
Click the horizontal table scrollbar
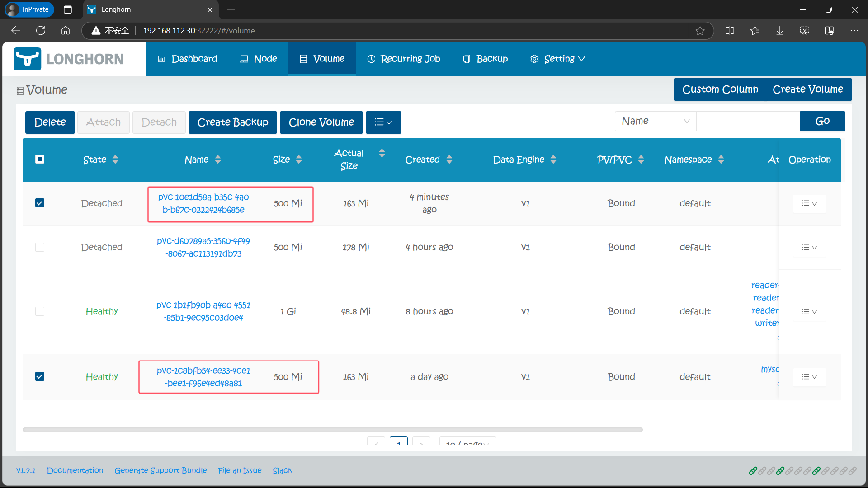tap(333, 430)
